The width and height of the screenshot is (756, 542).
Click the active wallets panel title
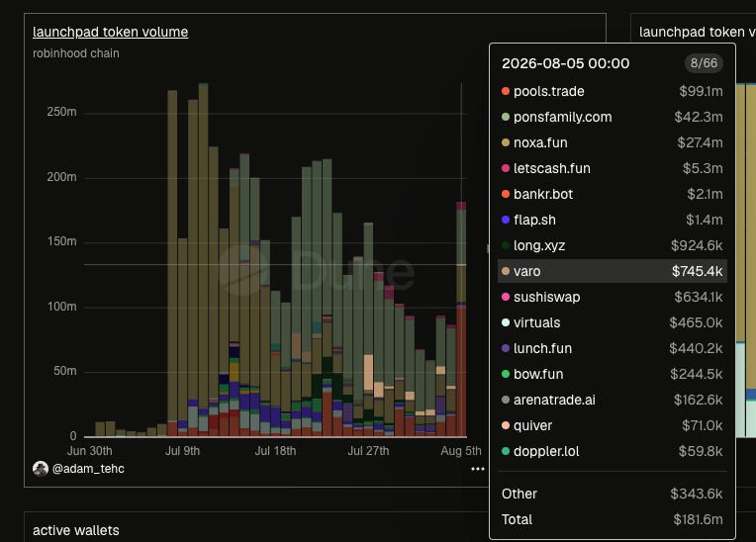click(x=75, y=530)
